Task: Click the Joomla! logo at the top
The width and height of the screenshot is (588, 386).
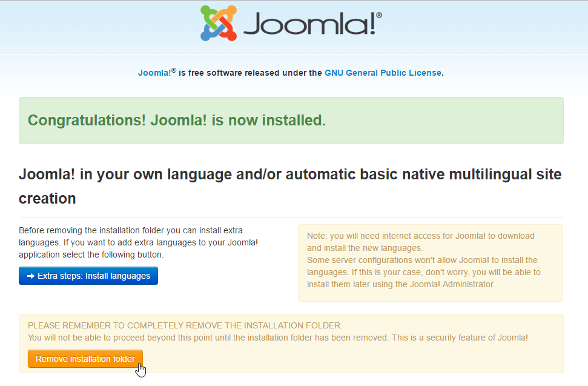Action: click(x=291, y=23)
